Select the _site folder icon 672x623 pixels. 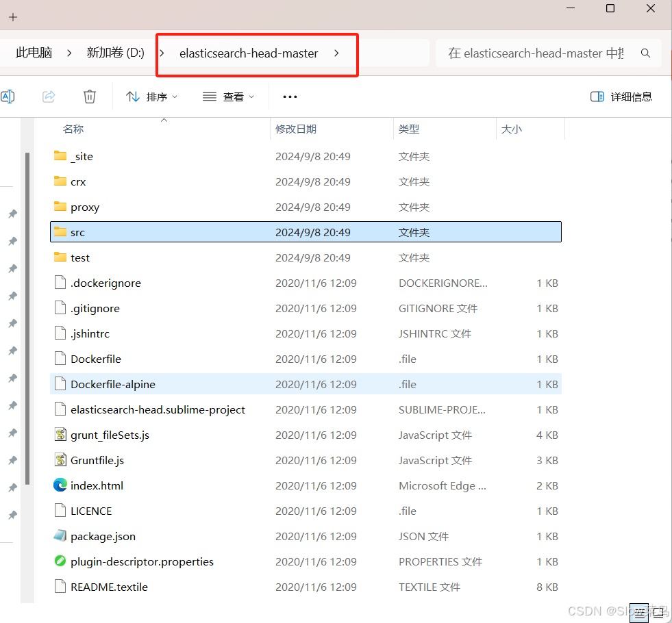click(60, 156)
